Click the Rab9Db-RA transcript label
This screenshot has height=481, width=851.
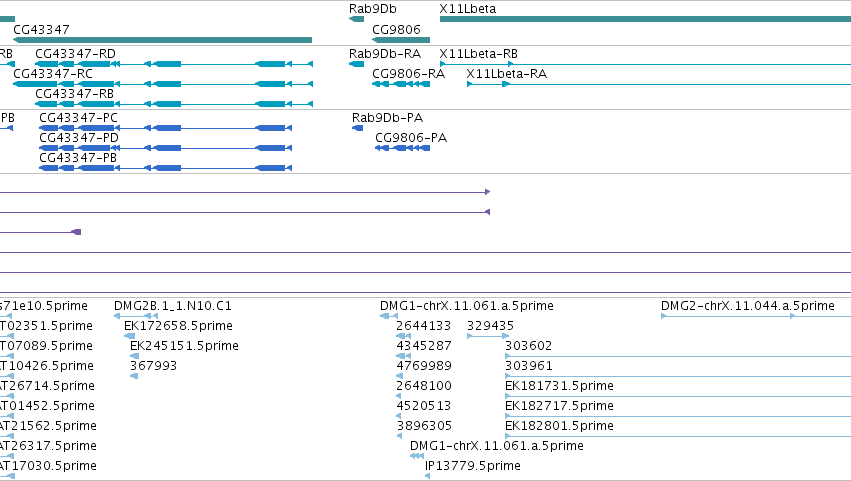click(385, 54)
